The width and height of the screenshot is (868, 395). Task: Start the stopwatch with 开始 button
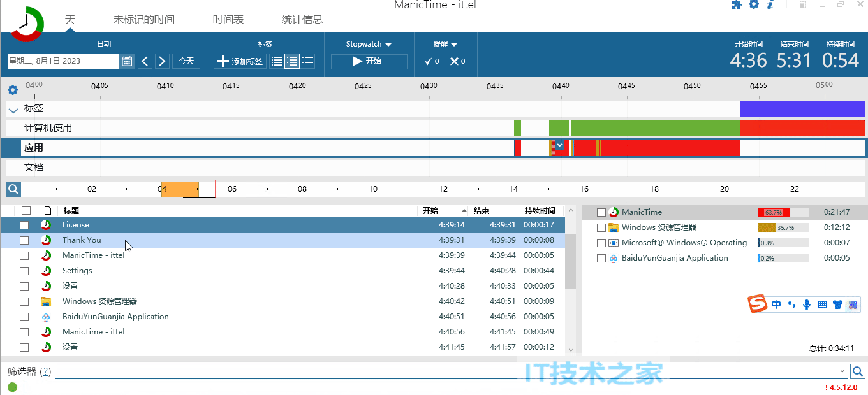369,61
